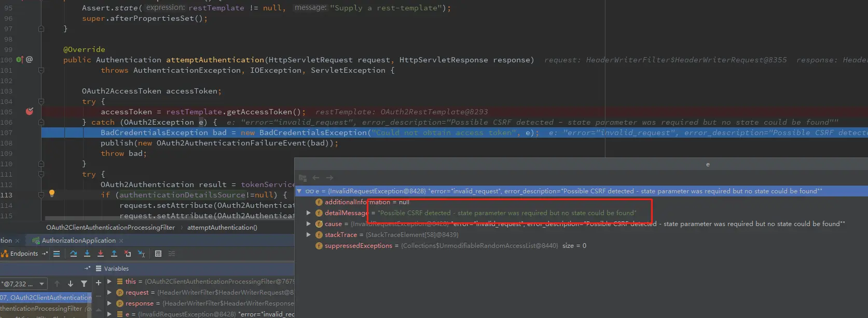Expand the request variable
The width and height of the screenshot is (868, 318).
click(x=109, y=293)
